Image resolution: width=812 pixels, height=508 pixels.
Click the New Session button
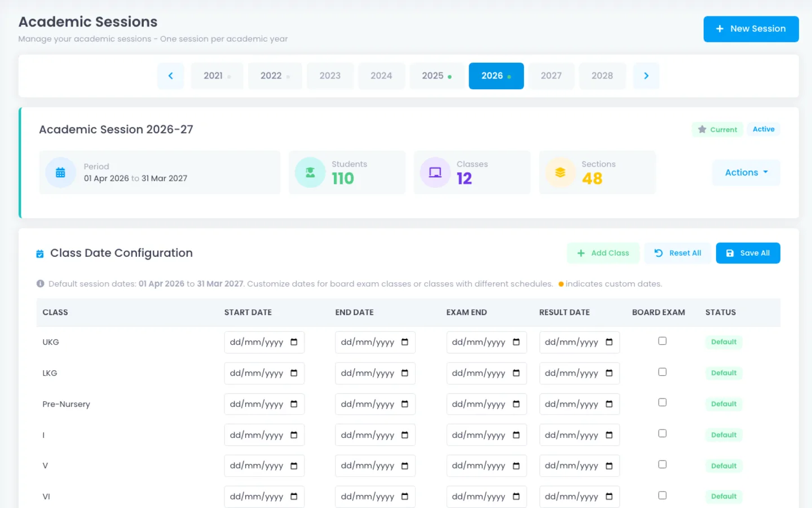tap(751, 29)
